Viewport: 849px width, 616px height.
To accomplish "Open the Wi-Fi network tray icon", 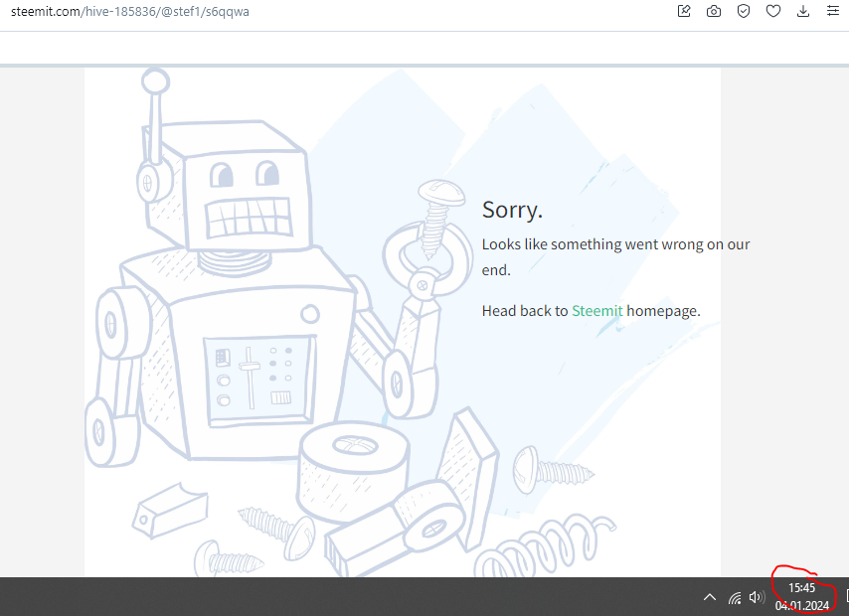I will pos(735,597).
